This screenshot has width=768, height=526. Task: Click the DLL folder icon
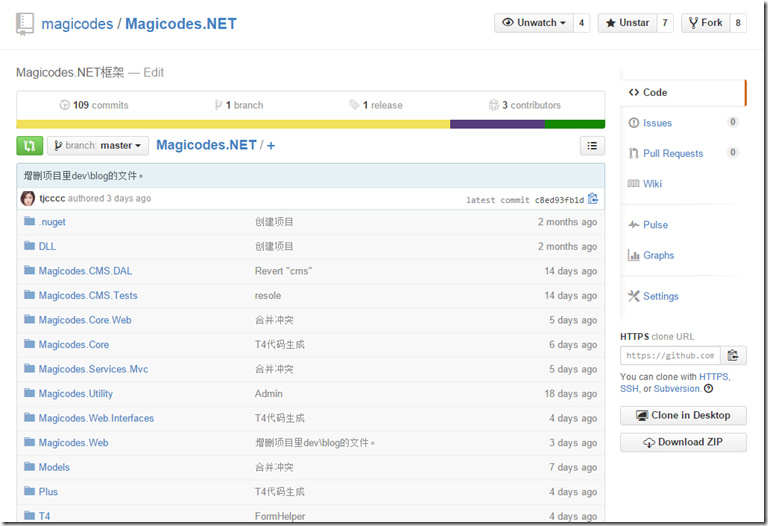pyautogui.click(x=29, y=245)
